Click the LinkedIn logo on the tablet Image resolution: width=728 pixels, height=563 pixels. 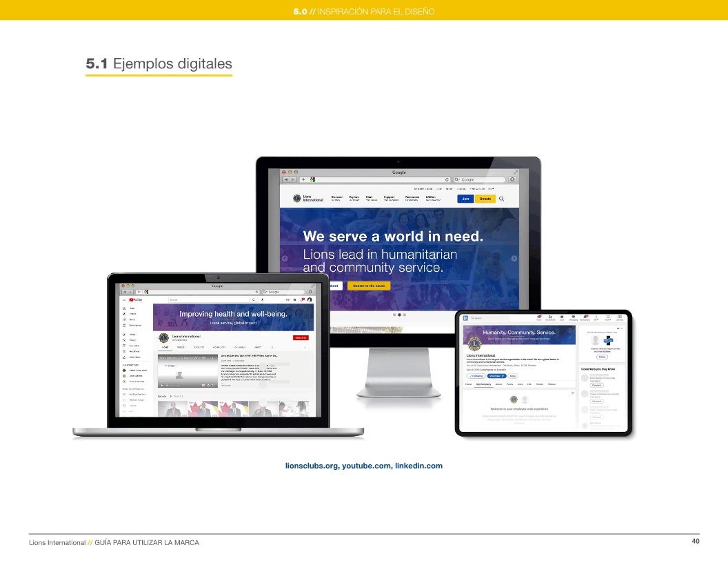pyautogui.click(x=465, y=318)
